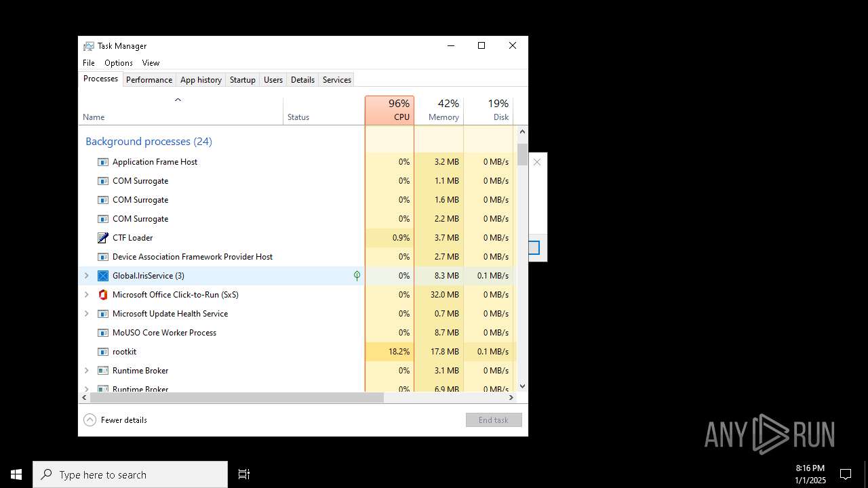Viewport: 868px width, 488px height.
Task: Expand the Runtime Broker 3.1 MB group
Action: pos(86,371)
